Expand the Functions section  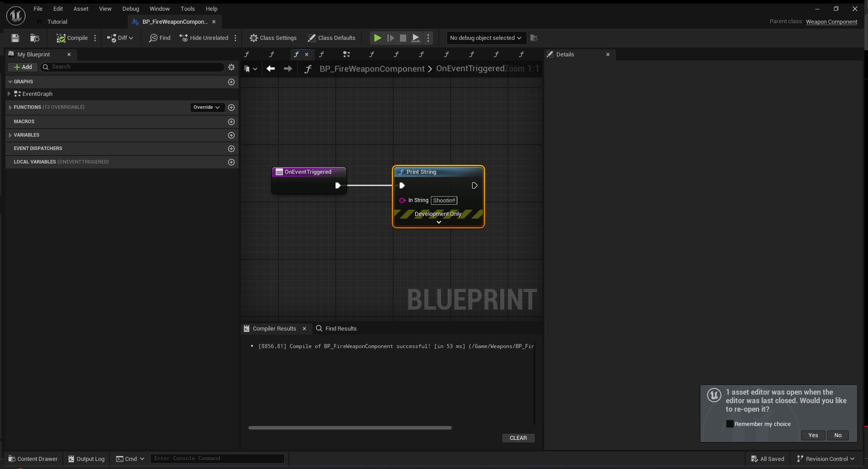pyautogui.click(x=10, y=107)
